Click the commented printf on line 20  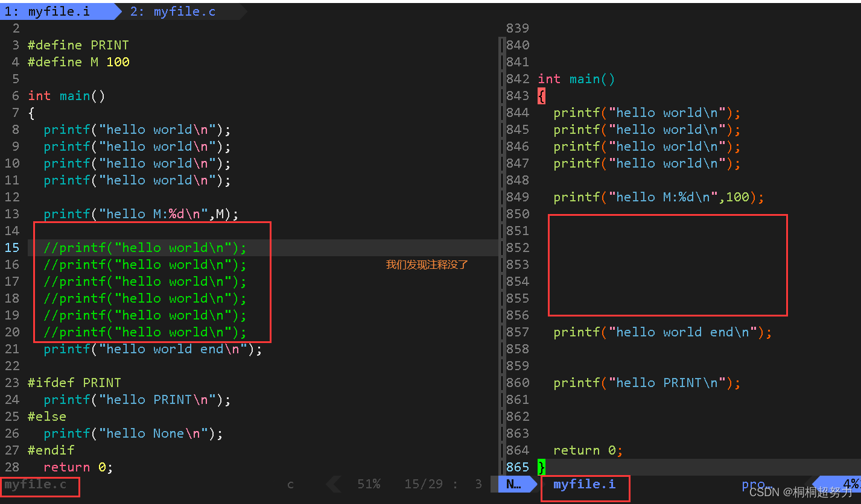tap(145, 332)
